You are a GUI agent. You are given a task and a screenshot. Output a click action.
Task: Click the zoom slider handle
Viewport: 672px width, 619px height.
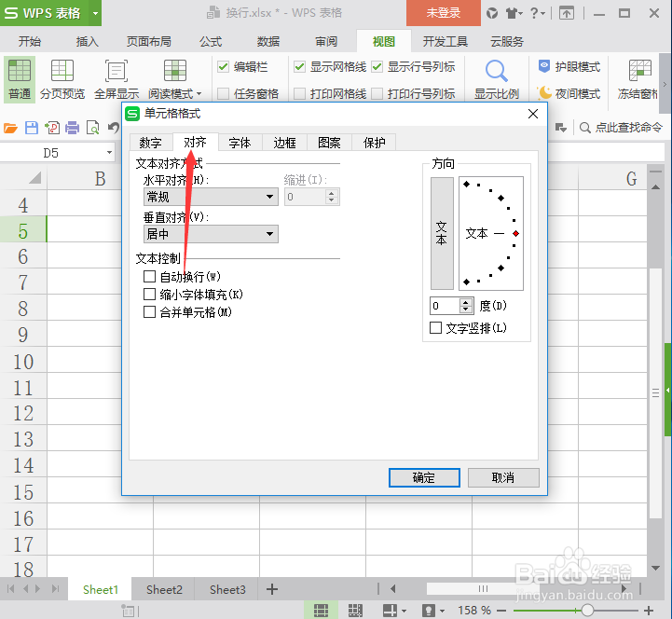(587, 611)
